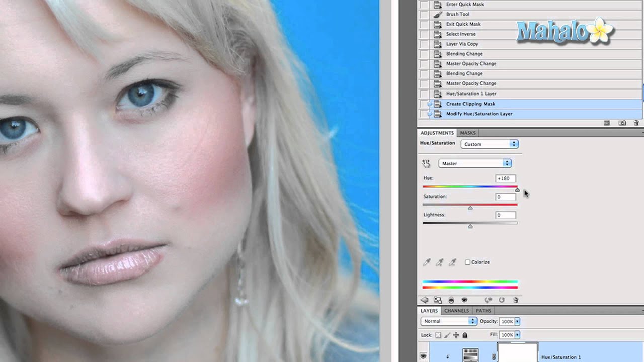Delete this adjustment layer via trash icon
Image resolution: width=644 pixels, height=362 pixels.
(516, 300)
